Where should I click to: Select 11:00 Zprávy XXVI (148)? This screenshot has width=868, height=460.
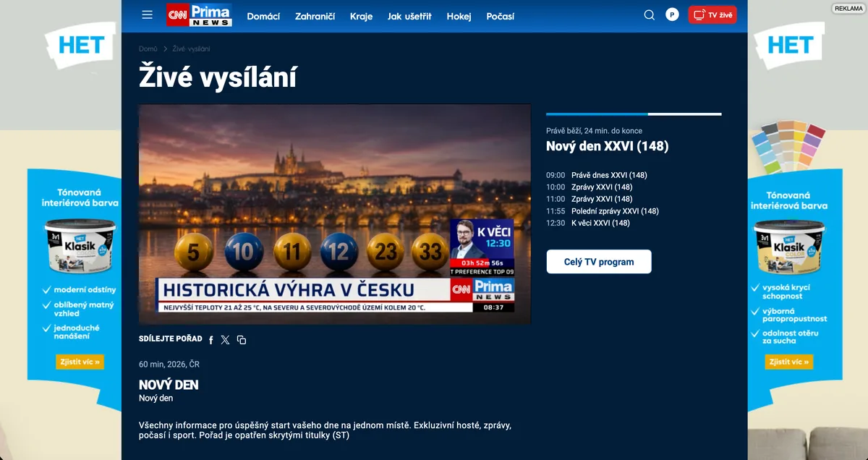[590, 199]
